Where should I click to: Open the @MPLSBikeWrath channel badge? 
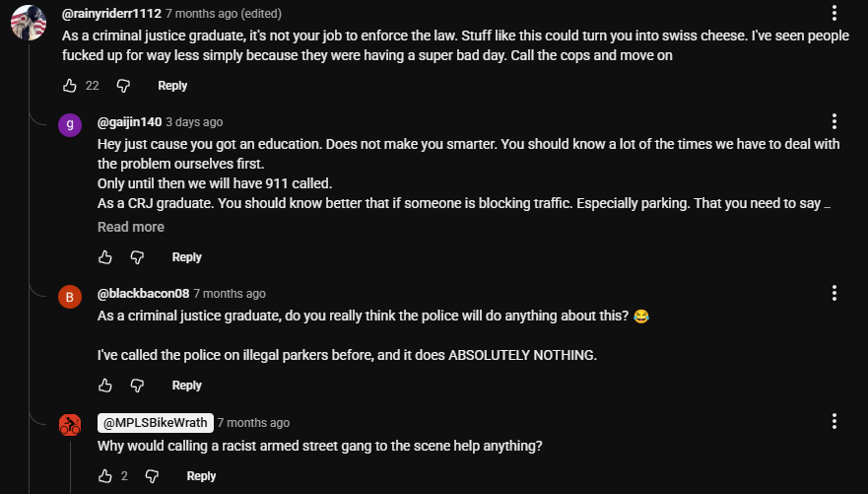[156, 423]
